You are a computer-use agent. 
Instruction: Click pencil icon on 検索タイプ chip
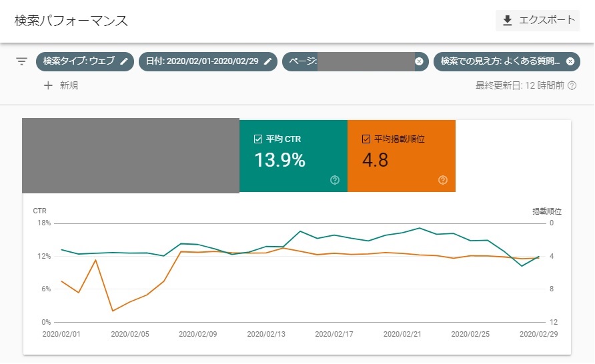(x=124, y=61)
